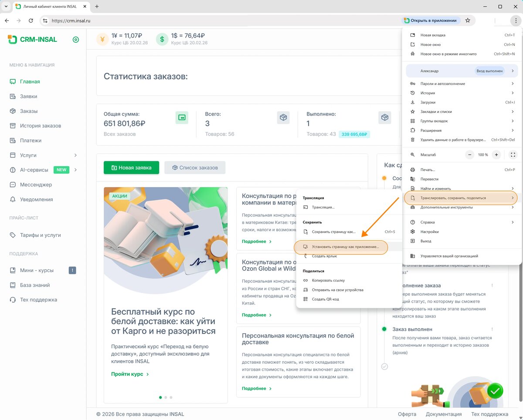Click the Тех поддержка headset icon
The height and width of the screenshot is (420, 523).
13,300
